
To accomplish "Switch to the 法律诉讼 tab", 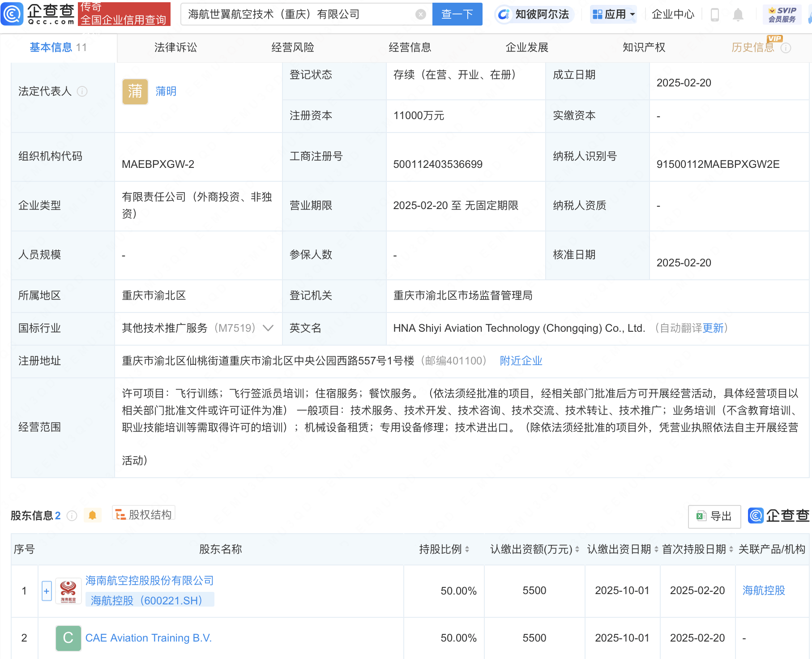I will (175, 47).
